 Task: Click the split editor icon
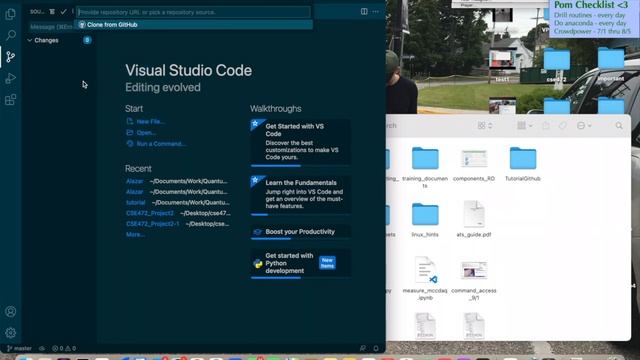pyautogui.click(x=364, y=11)
